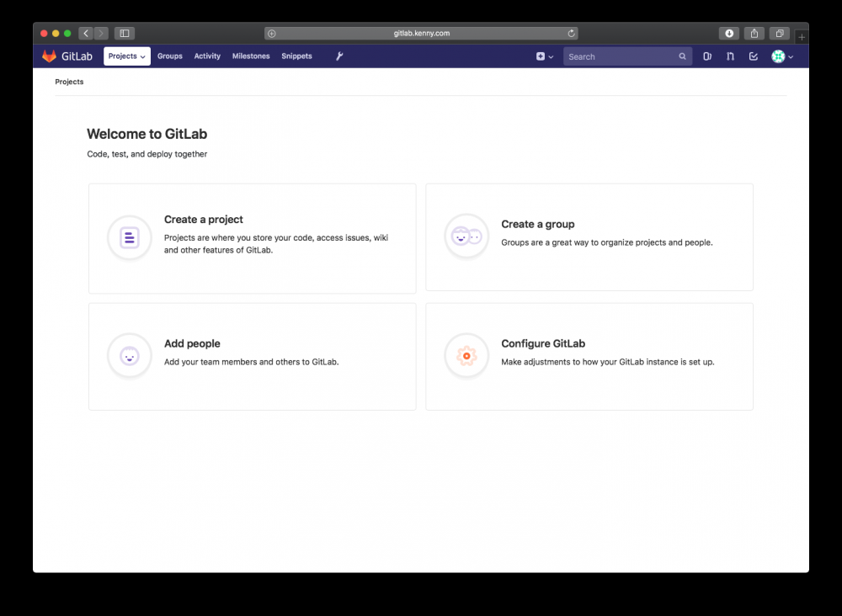Click the Safari share icon

point(754,34)
